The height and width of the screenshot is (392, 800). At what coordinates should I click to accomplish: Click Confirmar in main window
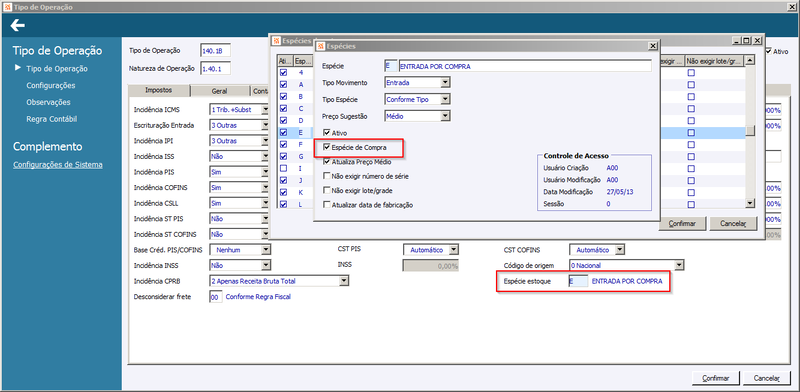715,378
